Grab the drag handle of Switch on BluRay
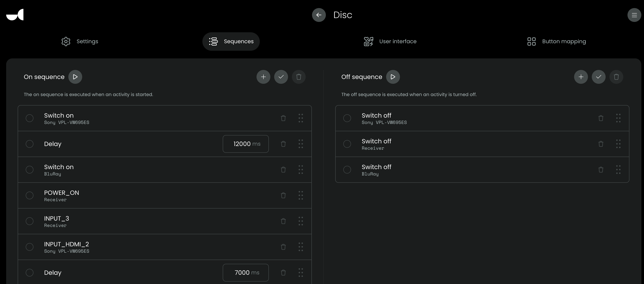The image size is (644, 284). [x=301, y=170]
